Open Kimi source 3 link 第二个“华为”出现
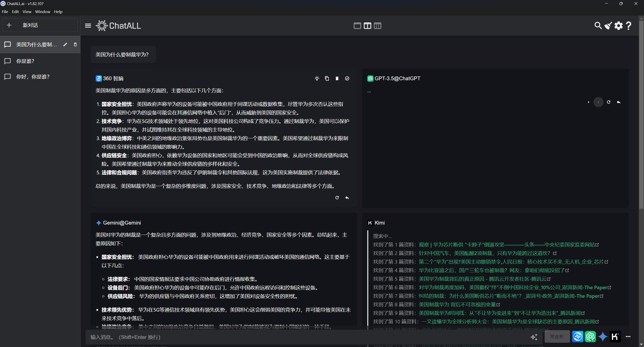Viewport: 644px width, 347px height. 513,262
